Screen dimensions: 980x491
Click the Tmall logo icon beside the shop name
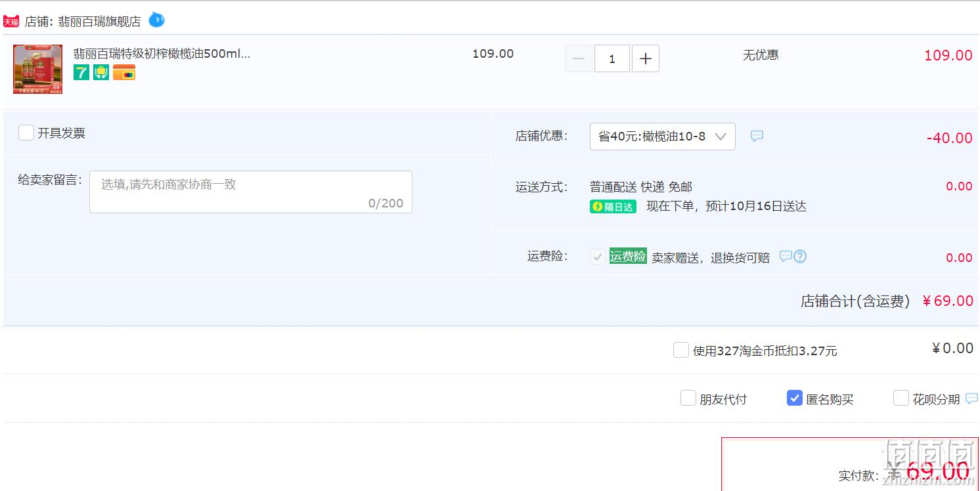click(11, 22)
